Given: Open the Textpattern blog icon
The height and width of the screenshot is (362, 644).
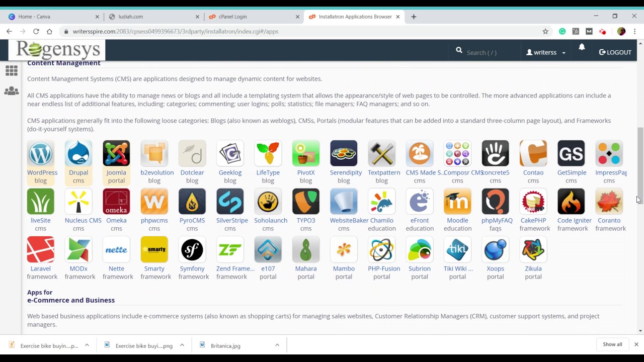Looking at the screenshot, I should tap(382, 153).
